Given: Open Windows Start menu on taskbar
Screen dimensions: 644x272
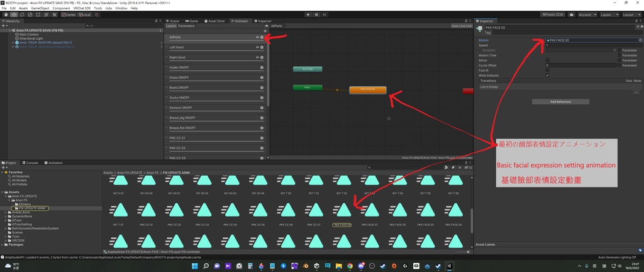Looking at the screenshot, I should tap(195, 266).
